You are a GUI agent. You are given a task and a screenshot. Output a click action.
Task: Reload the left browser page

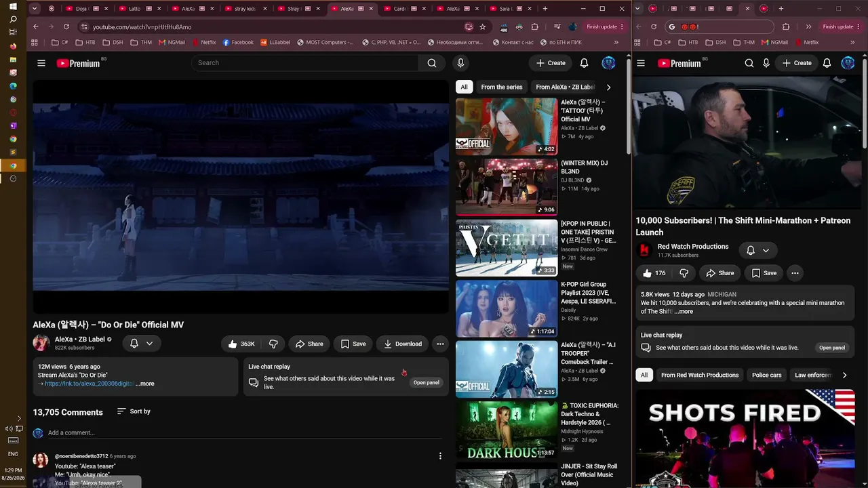pos(66,27)
